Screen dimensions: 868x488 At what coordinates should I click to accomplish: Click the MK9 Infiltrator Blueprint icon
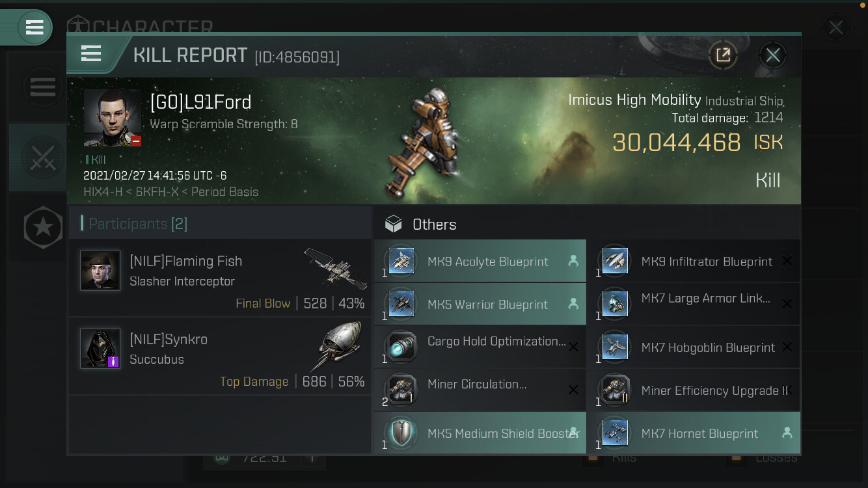point(614,261)
